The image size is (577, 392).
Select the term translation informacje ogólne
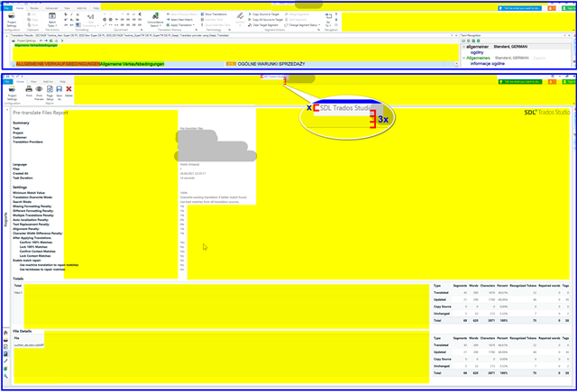click(x=488, y=64)
